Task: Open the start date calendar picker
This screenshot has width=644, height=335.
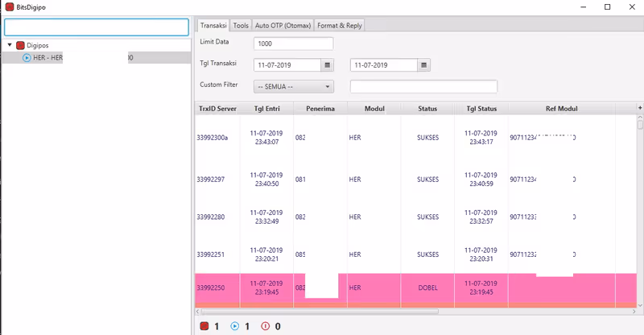Action: tap(327, 65)
